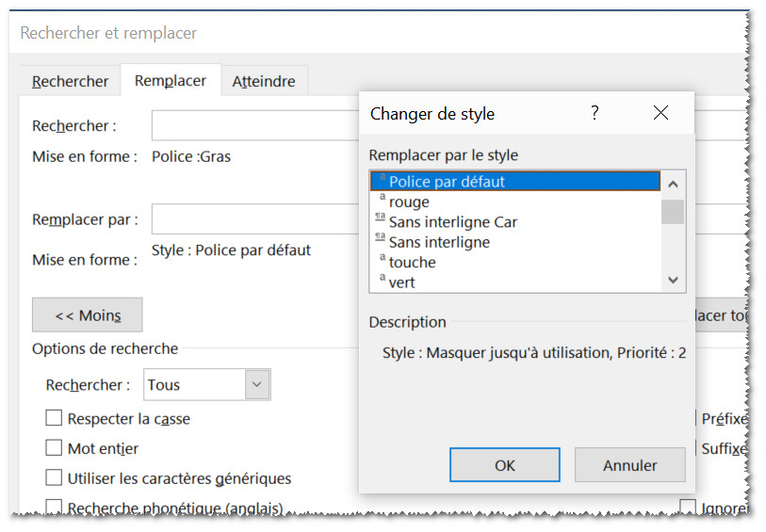The width and height of the screenshot is (766, 532).
Task: Close the Changer de style dialog
Action: click(x=660, y=113)
